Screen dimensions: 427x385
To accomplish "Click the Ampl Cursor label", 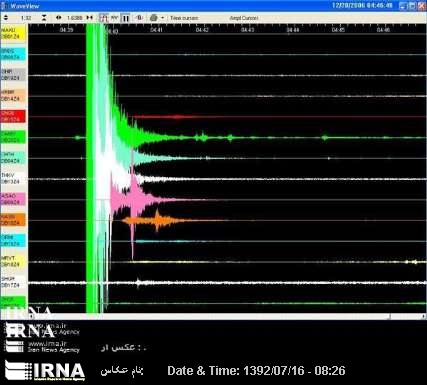I will (x=244, y=18).
